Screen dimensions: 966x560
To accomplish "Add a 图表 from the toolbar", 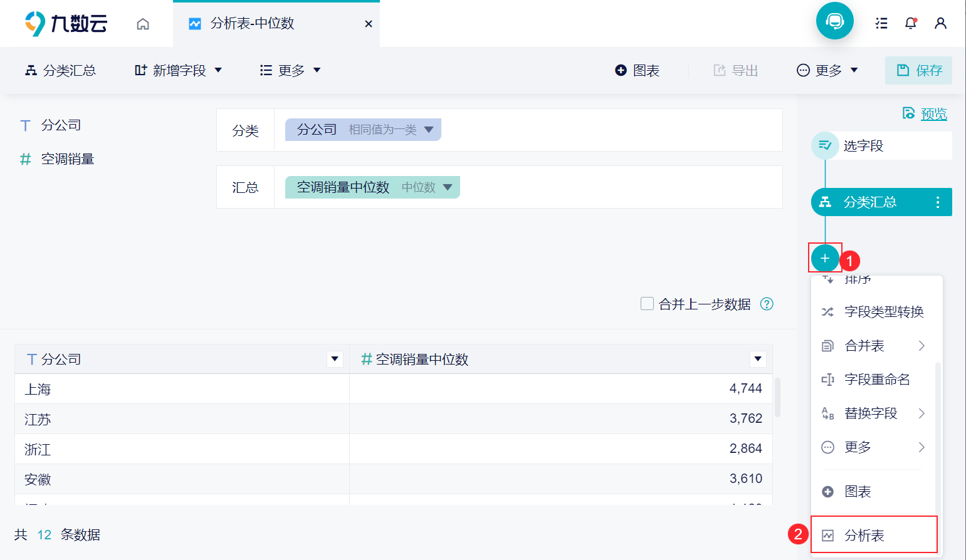I will [x=637, y=70].
